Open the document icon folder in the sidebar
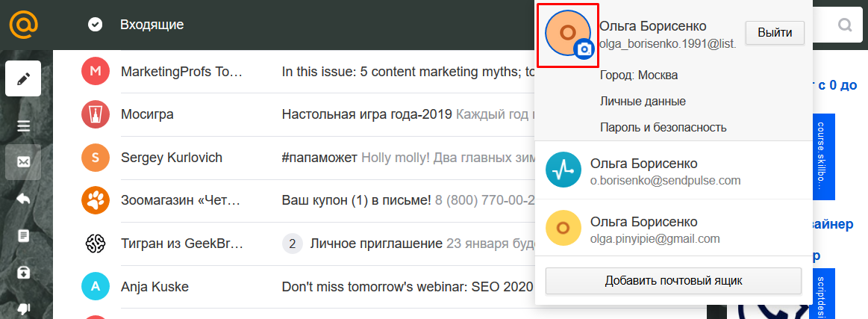Image resolution: width=868 pixels, height=319 pixels. point(23,235)
